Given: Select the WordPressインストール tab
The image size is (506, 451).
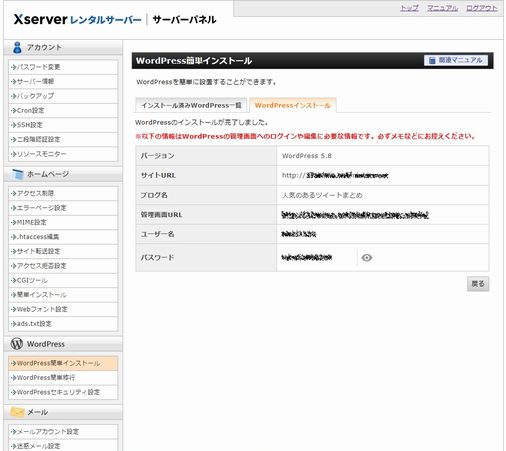Looking at the screenshot, I should tap(292, 105).
